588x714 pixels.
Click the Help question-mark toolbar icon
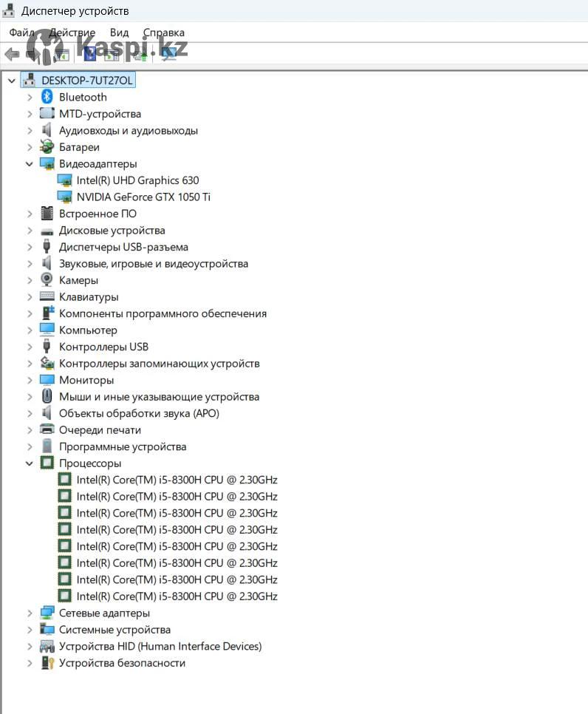click(90, 54)
